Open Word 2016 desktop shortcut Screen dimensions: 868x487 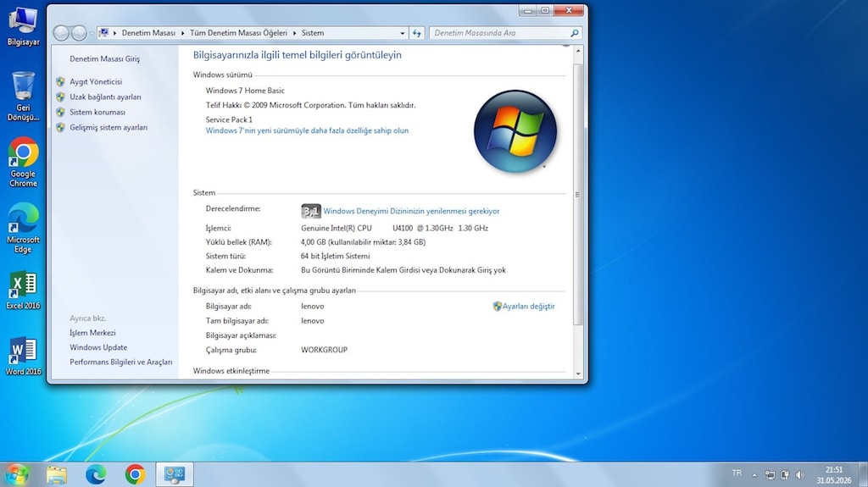[23, 356]
